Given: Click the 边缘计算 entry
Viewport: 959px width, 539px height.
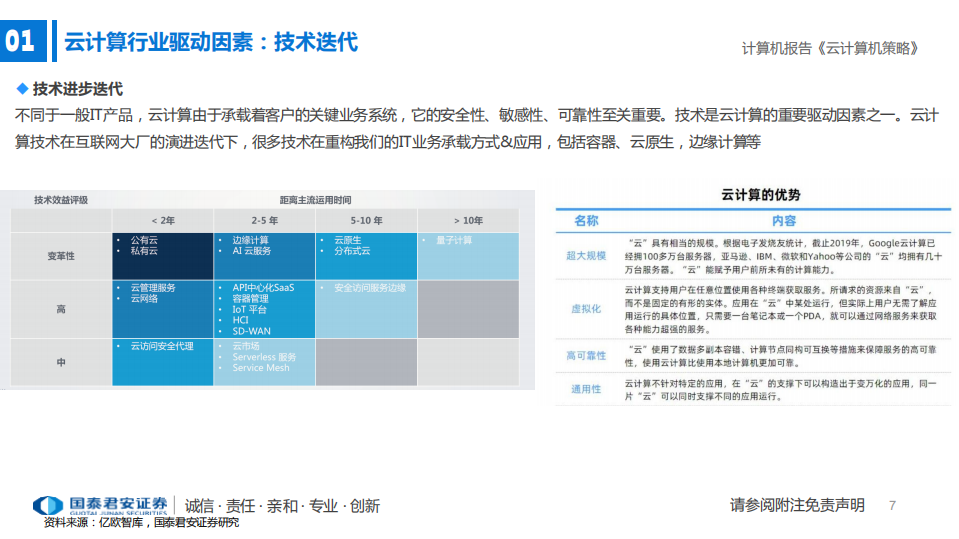Looking at the screenshot, I should tap(250, 240).
